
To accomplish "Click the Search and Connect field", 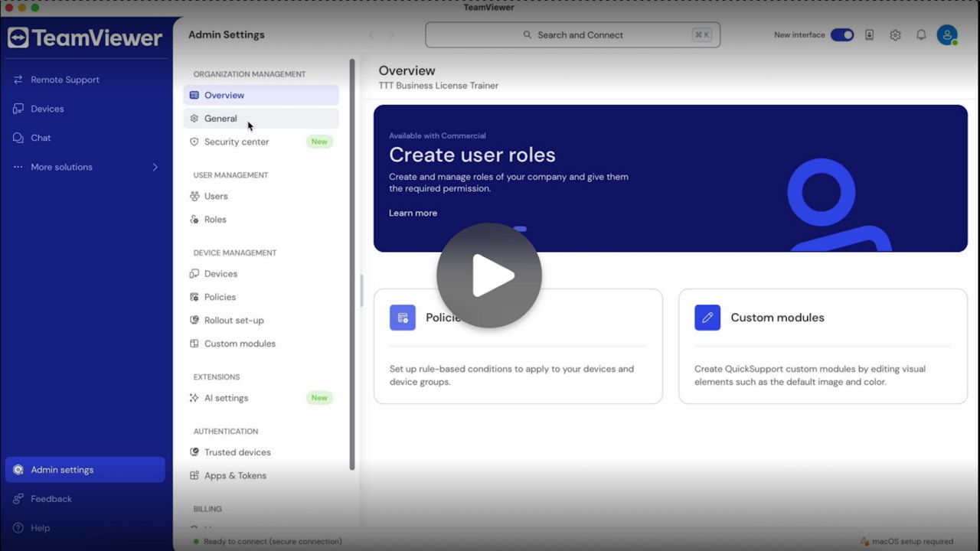I will [x=573, y=35].
